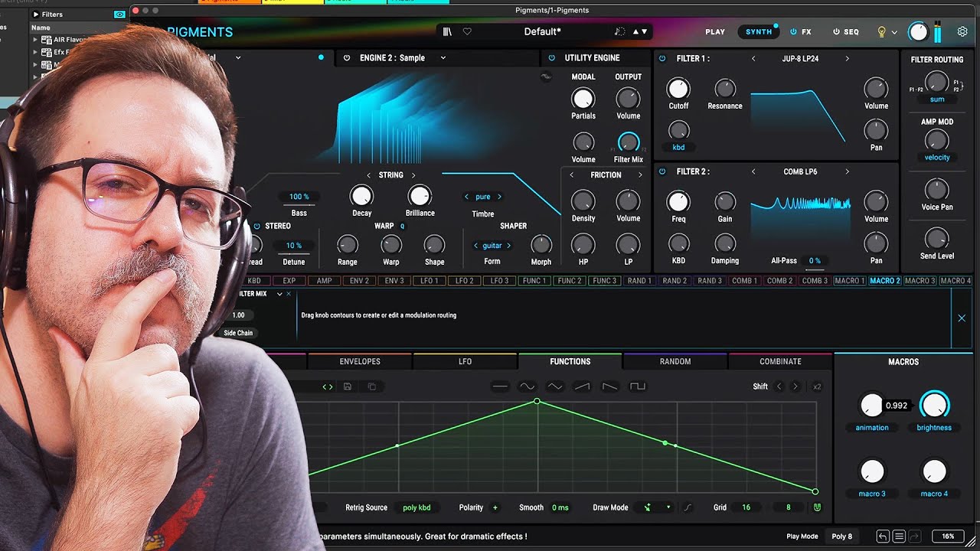Toggle the STEREO power button
Viewport: 980px width, 551px height.
(x=257, y=227)
